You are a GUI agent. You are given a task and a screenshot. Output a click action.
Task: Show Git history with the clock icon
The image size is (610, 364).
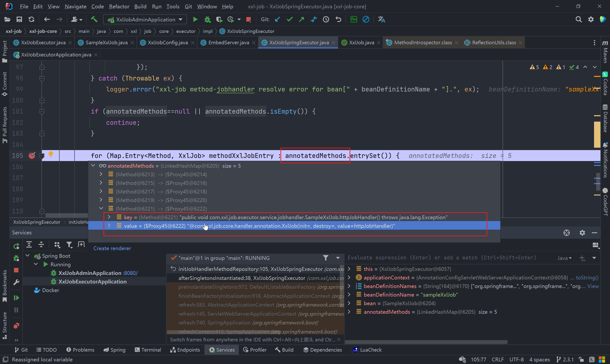(x=326, y=19)
